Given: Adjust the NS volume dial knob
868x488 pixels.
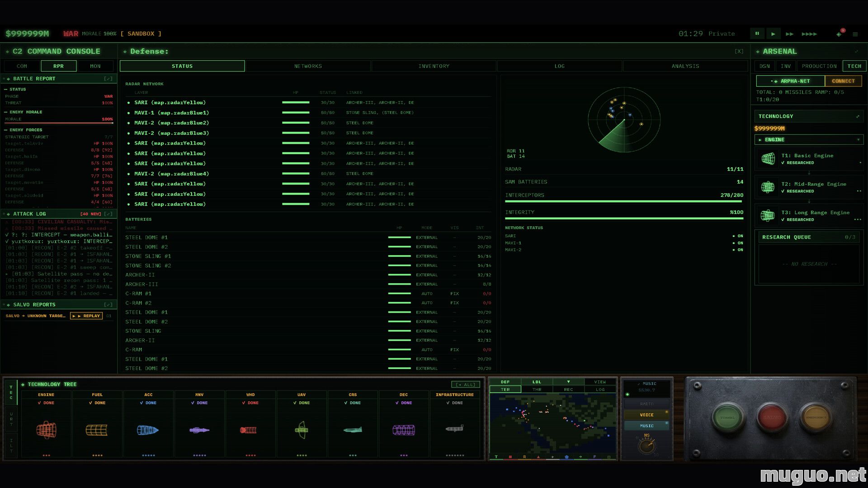Looking at the screenshot, I should 646,446.
